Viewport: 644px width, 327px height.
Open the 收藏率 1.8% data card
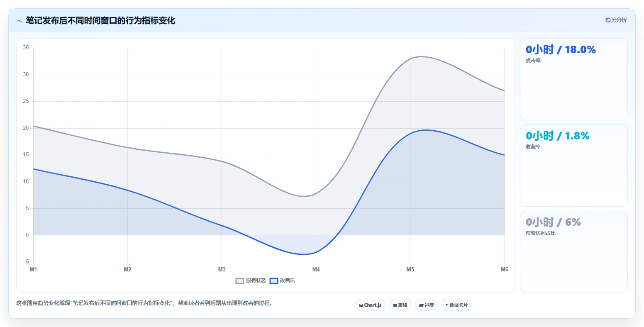coord(574,166)
